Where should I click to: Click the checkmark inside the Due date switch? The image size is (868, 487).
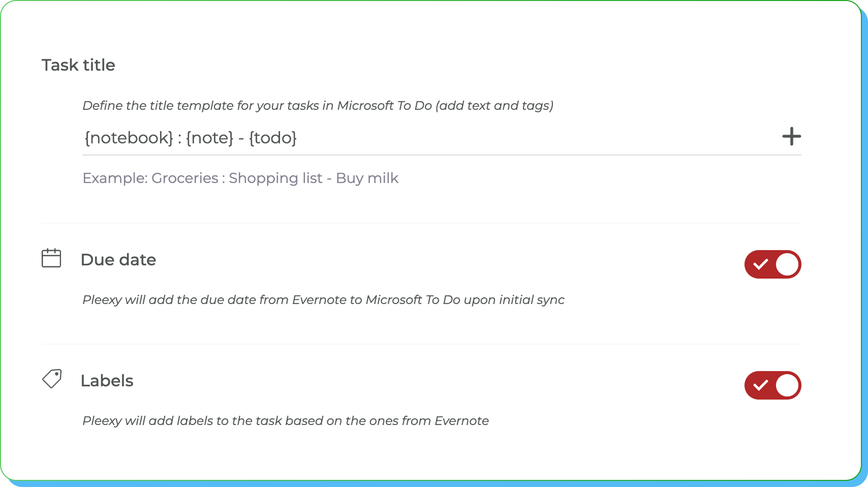click(760, 264)
